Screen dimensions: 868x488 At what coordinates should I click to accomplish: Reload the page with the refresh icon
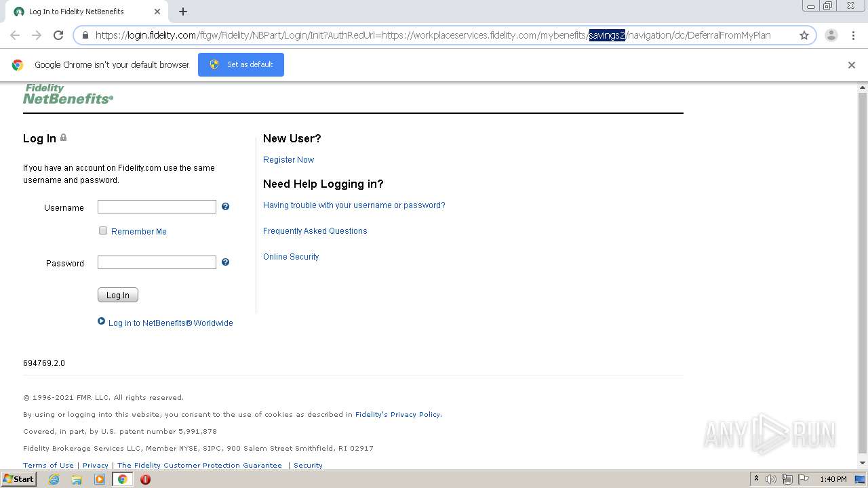pos(58,35)
